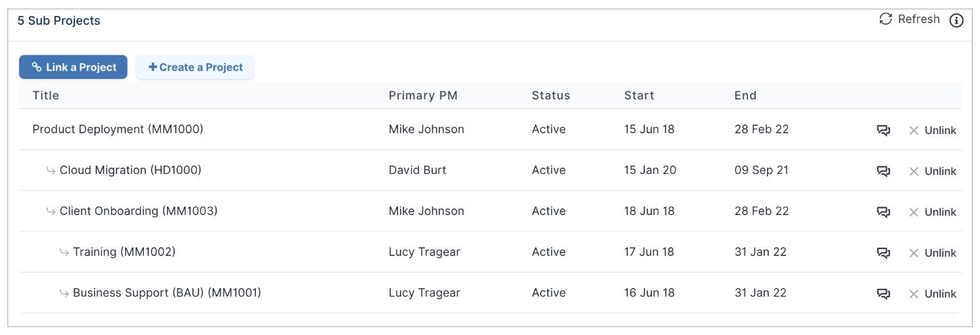Click Create a Project button
This screenshot has width=980, height=335.
195,67
